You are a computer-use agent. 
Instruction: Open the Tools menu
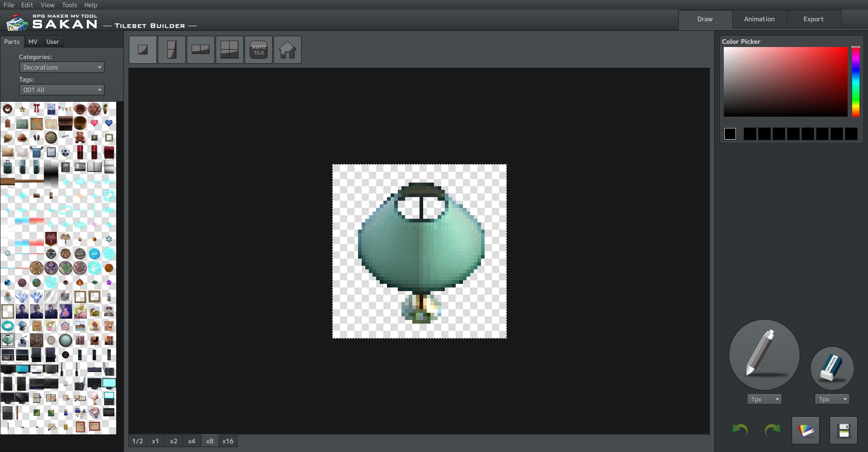[x=69, y=5]
